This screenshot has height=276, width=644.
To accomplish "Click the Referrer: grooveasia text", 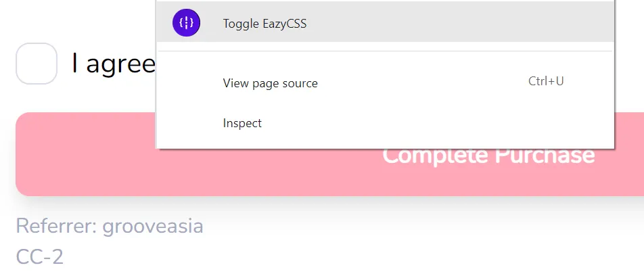I will tap(110, 227).
